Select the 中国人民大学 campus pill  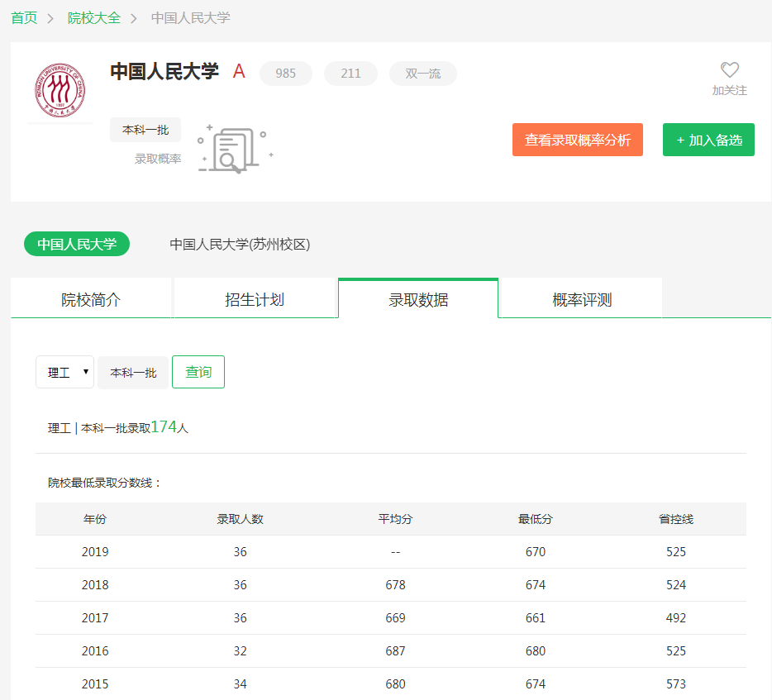[77, 244]
